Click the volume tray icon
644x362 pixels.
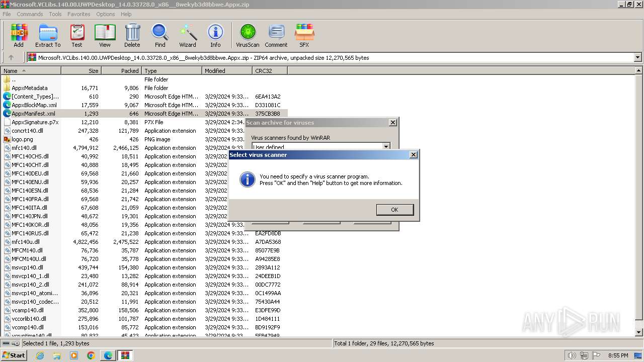pos(572,355)
